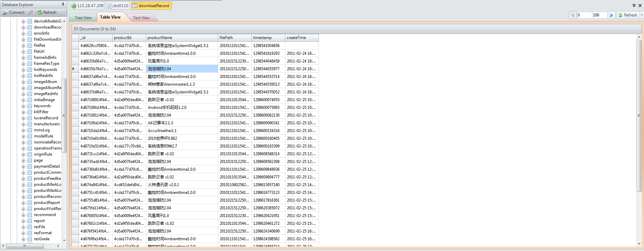
Task: Go to next page of documents
Action: [612, 15]
